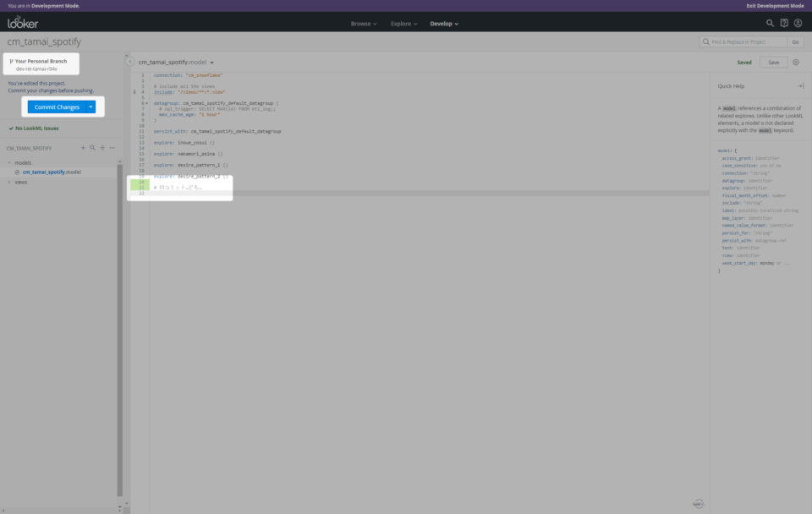Open the project three-dot options icon
The height and width of the screenshot is (514, 812).
(110, 147)
